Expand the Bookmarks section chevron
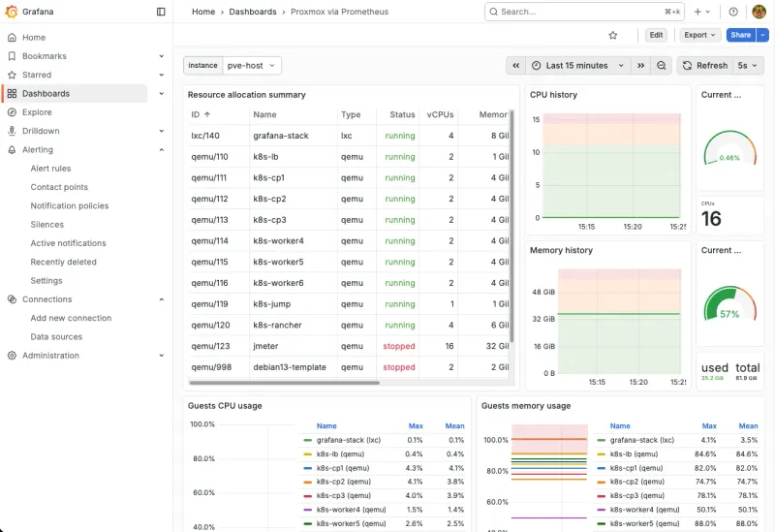Image resolution: width=775 pixels, height=532 pixels. (161, 56)
